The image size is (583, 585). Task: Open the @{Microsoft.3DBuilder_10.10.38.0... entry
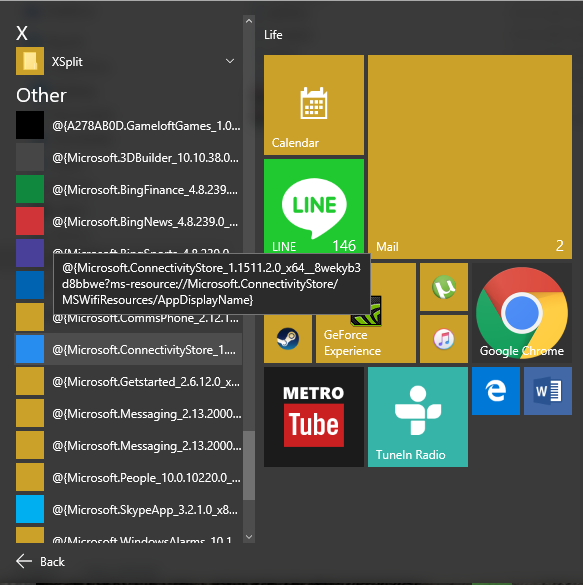point(129,157)
